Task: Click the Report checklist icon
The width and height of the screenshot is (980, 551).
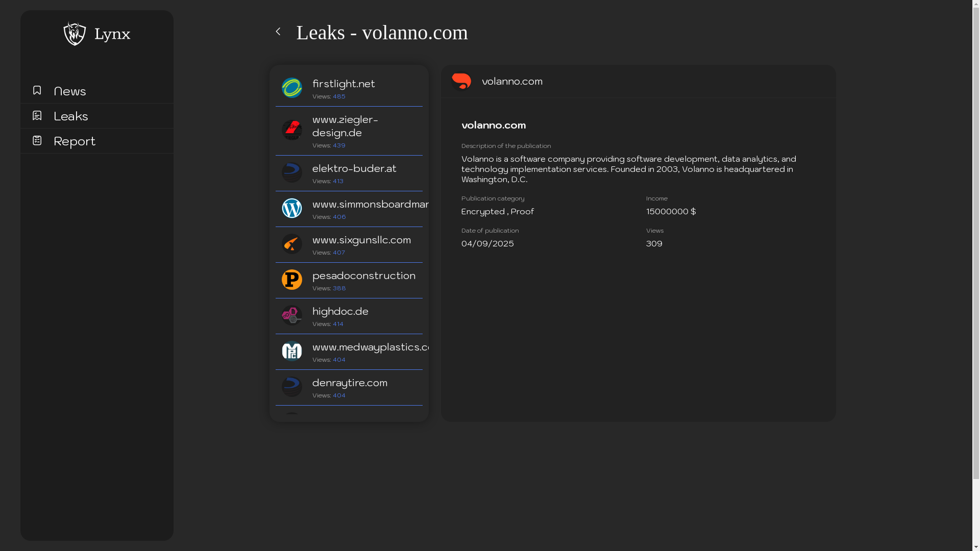Action: [x=37, y=140]
